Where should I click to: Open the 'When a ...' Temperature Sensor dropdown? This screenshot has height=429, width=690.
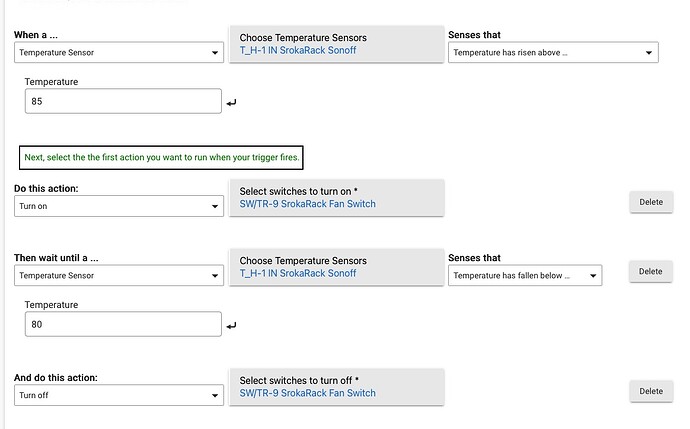point(119,52)
